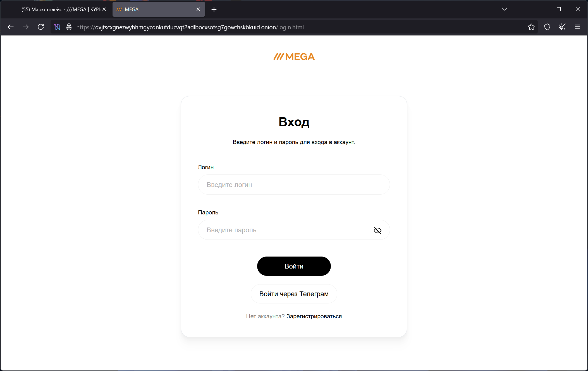The image size is (588, 371).
Task: Reload the current page
Action: click(x=41, y=27)
